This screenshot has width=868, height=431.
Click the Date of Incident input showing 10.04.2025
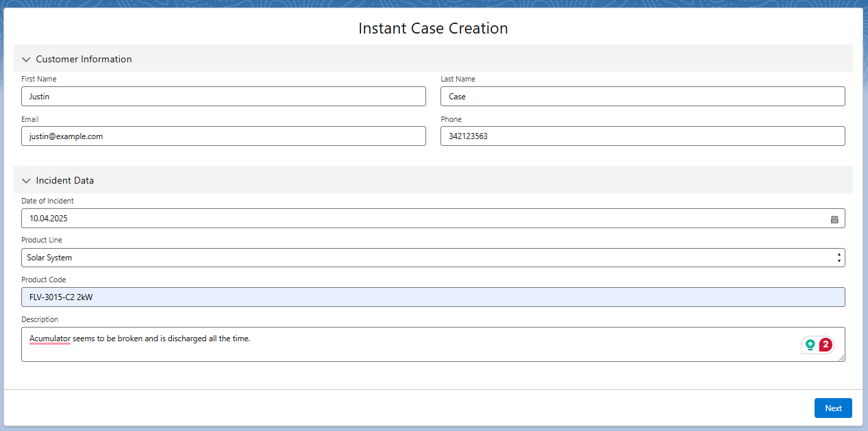click(x=411, y=218)
